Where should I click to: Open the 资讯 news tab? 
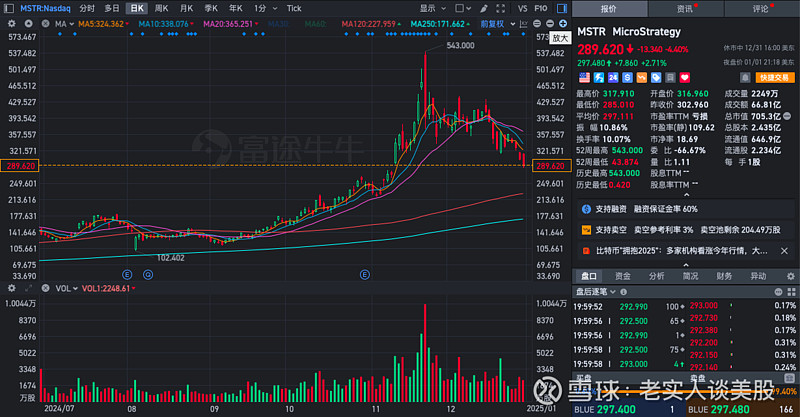[x=686, y=9]
